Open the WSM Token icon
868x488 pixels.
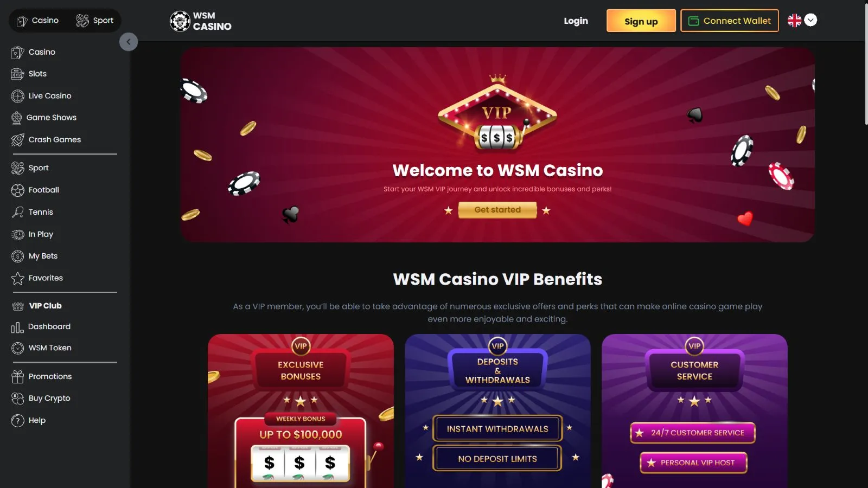point(17,348)
